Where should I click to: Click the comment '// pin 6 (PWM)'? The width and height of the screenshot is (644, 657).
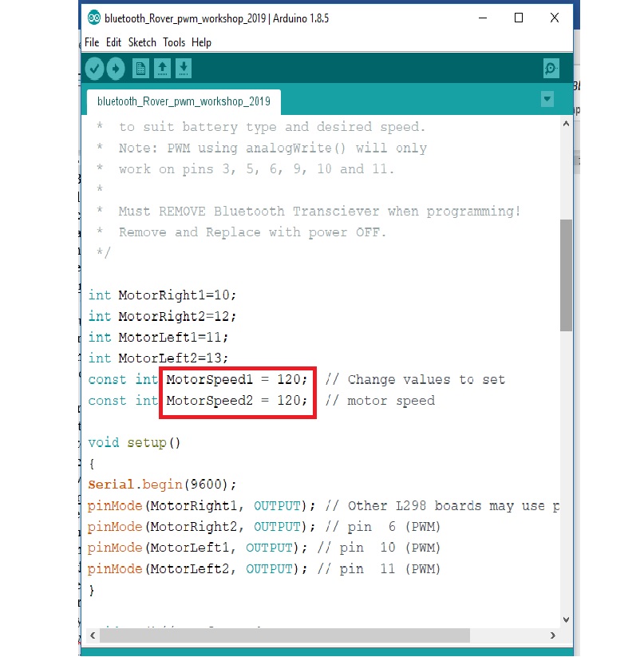383,527
